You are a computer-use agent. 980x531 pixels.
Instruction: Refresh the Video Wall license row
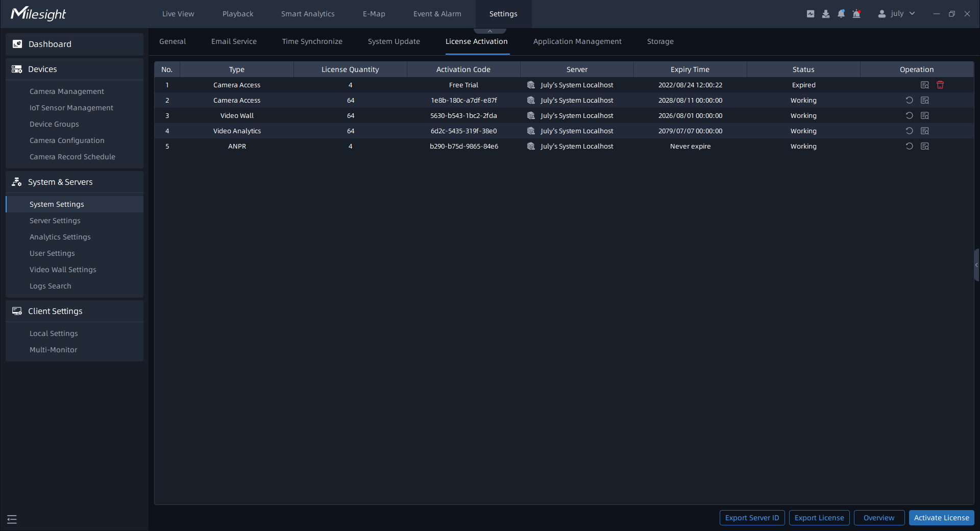tap(909, 116)
